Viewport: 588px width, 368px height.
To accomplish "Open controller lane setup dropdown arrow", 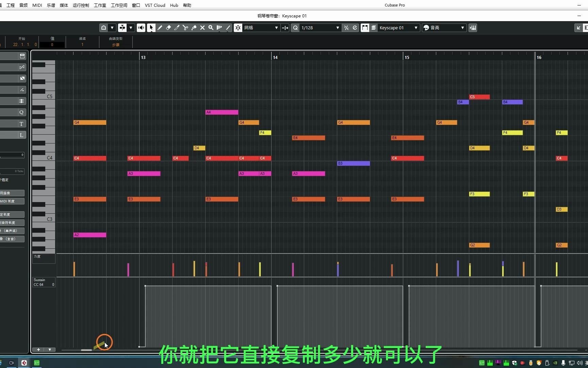I will coord(50,350).
